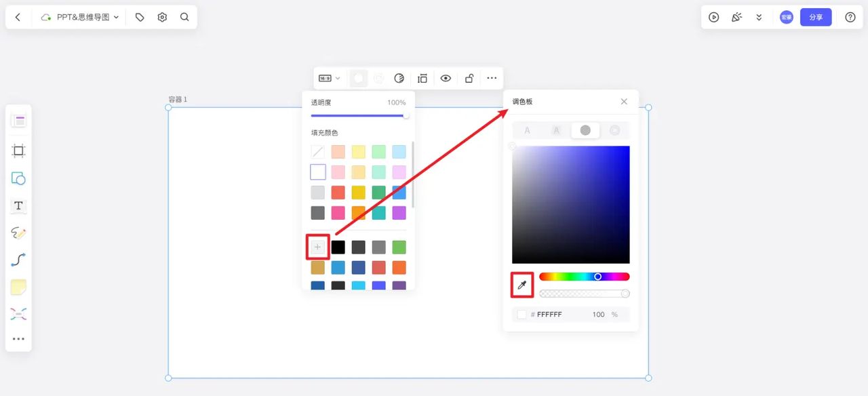Click the white color preview box beside hex
This screenshot has height=396, width=868.
click(x=521, y=315)
